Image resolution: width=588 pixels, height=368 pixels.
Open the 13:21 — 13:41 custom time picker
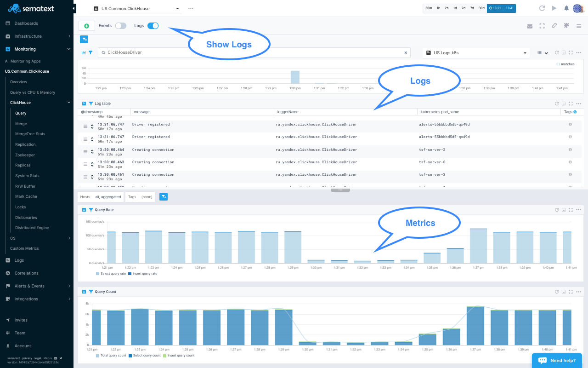pos(501,8)
